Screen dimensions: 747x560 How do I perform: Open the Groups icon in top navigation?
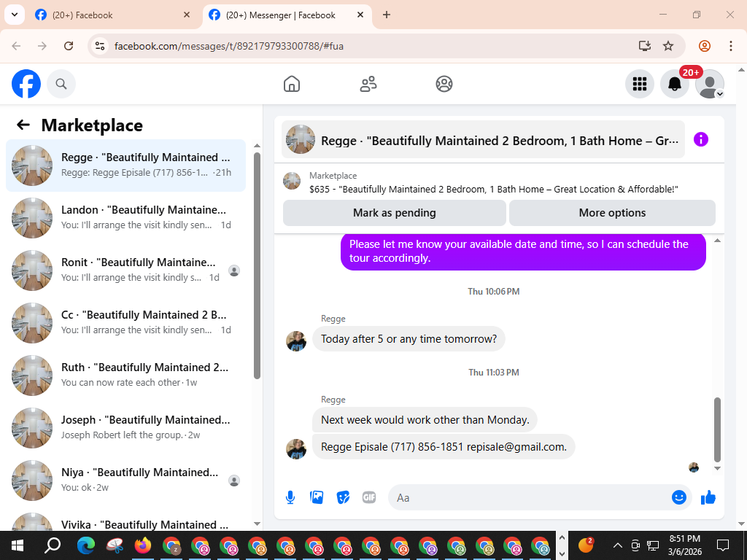tap(444, 84)
